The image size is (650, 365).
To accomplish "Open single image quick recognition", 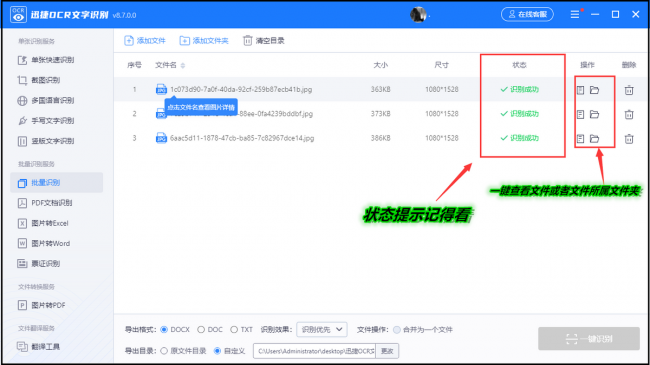I will pyautogui.click(x=46, y=60).
